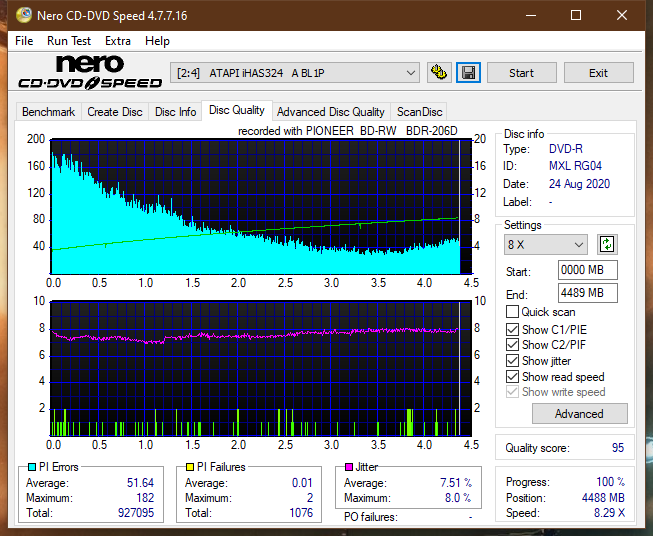Expand the 8 X speed dropdown
The image size is (653, 536).
click(546, 244)
